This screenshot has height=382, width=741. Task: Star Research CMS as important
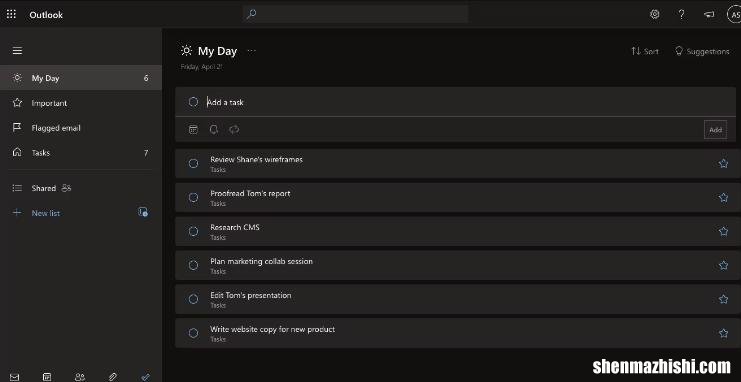(723, 231)
